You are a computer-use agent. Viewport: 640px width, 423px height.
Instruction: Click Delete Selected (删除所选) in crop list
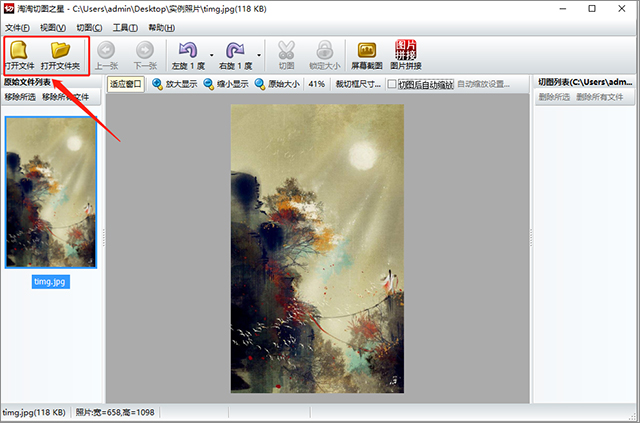(x=554, y=97)
